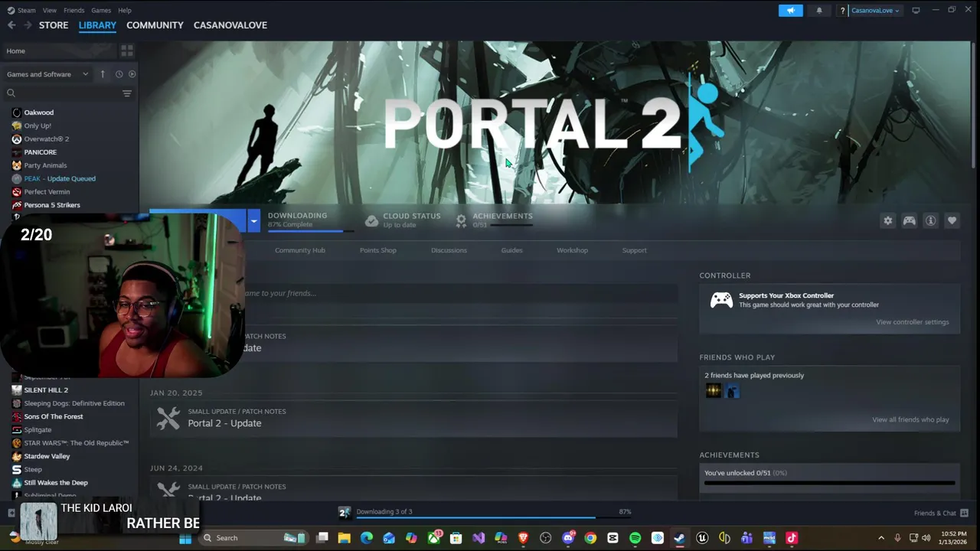Go to the STORE tab
Viewport: 980px width, 551px height.
[x=54, y=25]
